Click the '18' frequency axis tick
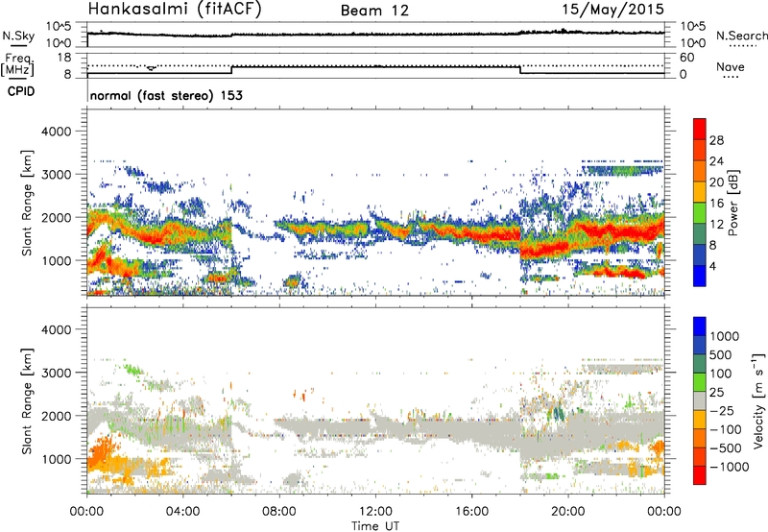The height and width of the screenshot is (532, 768). 64,58
